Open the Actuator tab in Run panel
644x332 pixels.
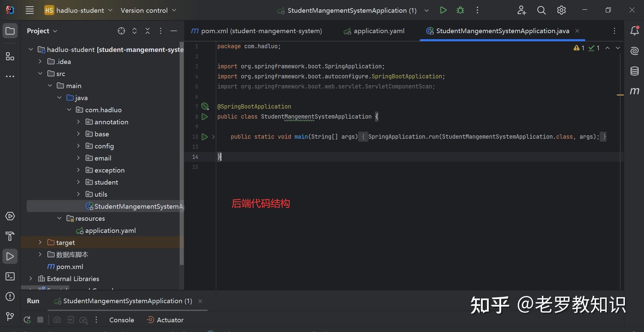coord(170,320)
